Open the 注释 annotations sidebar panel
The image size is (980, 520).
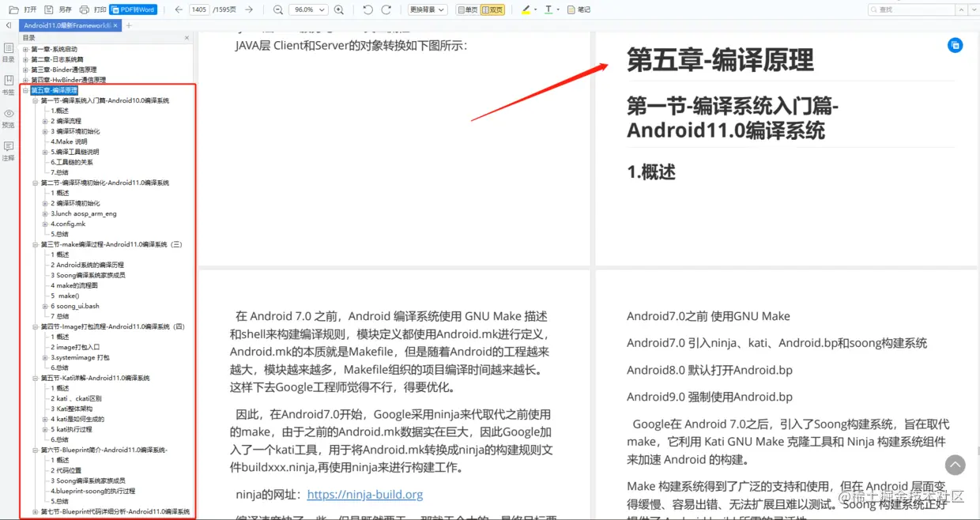[8, 151]
